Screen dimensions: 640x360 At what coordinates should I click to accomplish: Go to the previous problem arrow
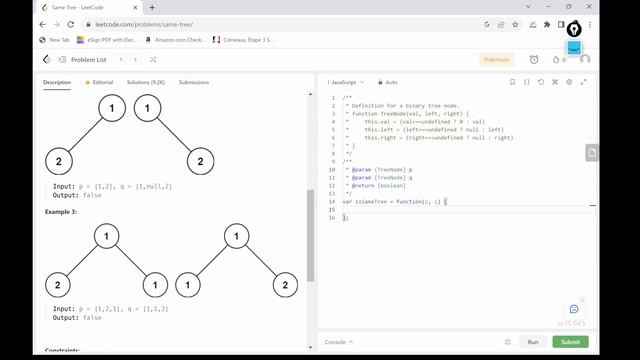(121, 60)
